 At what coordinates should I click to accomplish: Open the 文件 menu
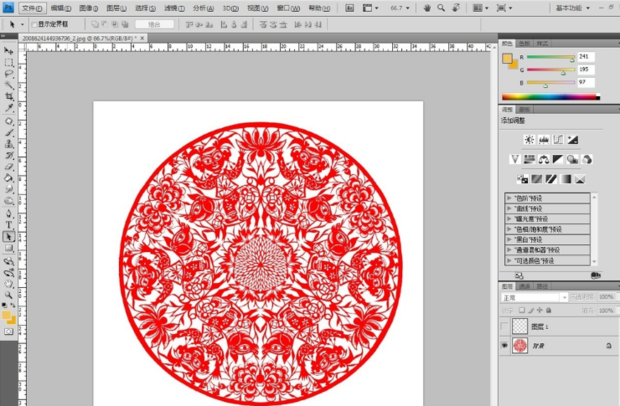coord(32,8)
